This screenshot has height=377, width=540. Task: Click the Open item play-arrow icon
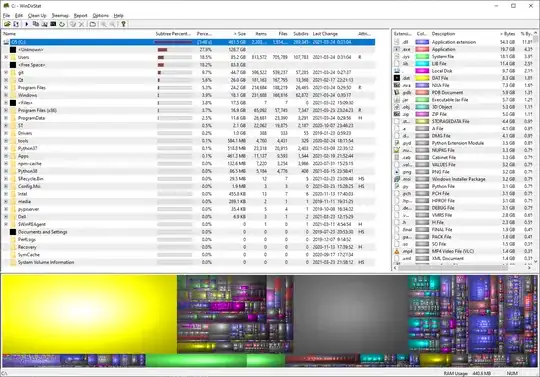(x=27, y=24)
